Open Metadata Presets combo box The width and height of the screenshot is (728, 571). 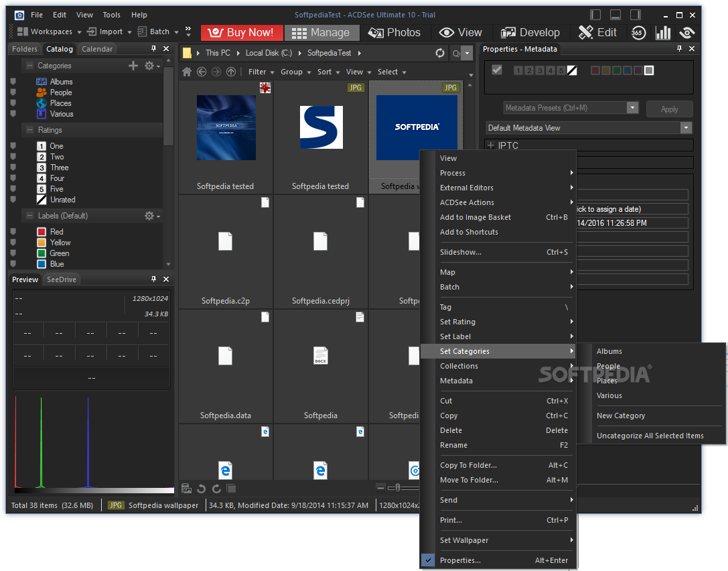(x=571, y=108)
